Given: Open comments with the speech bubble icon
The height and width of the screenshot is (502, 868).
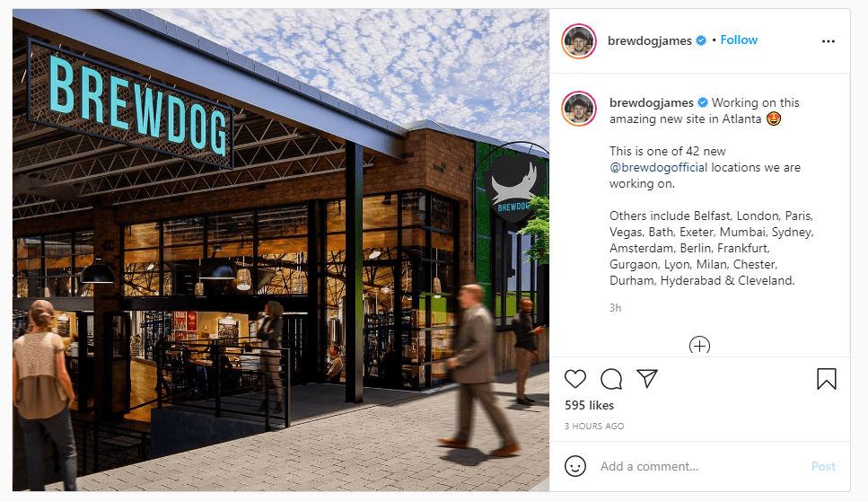Looking at the screenshot, I should (611, 379).
